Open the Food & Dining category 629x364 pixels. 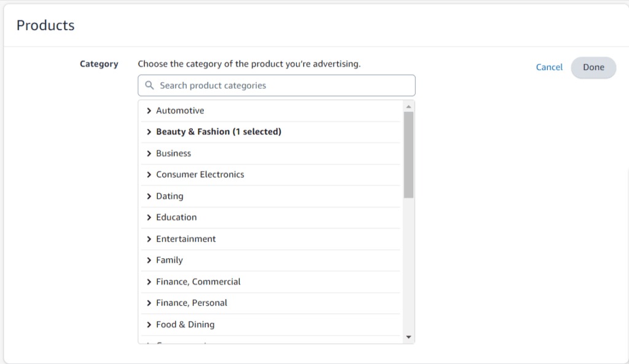click(x=185, y=324)
